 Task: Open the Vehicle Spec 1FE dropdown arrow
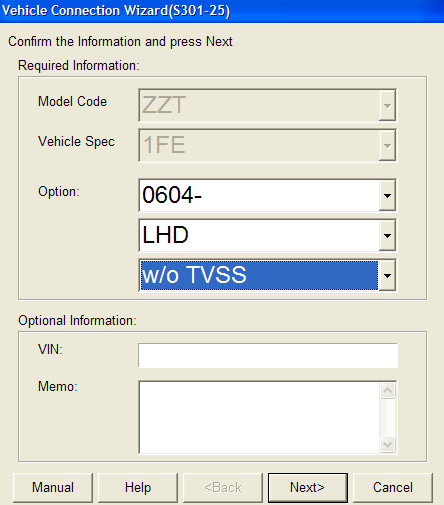pyautogui.click(x=387, y=146)
